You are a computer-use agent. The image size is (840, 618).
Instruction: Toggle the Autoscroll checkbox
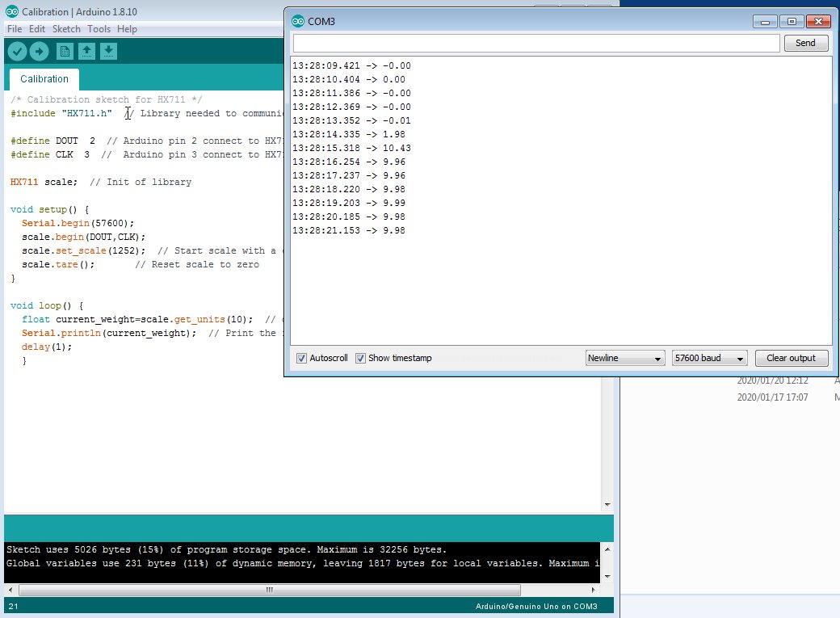pyautogui.click(x=301, y=358)
